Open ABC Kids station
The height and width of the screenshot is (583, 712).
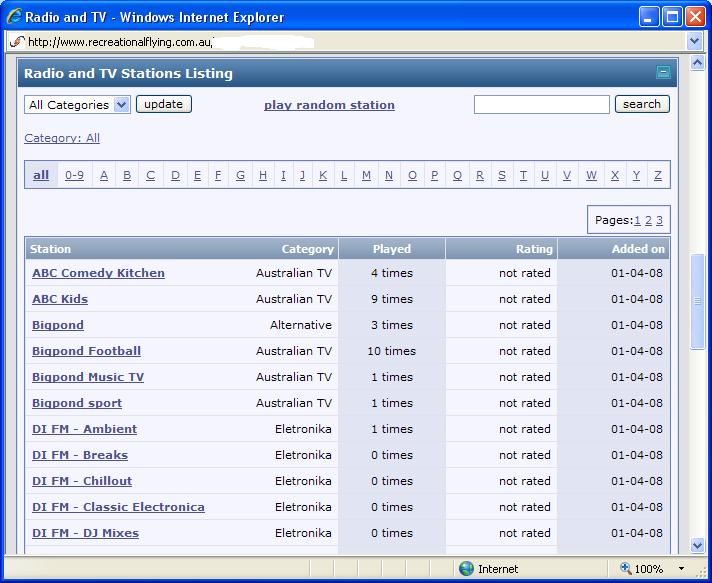[60, 299]
